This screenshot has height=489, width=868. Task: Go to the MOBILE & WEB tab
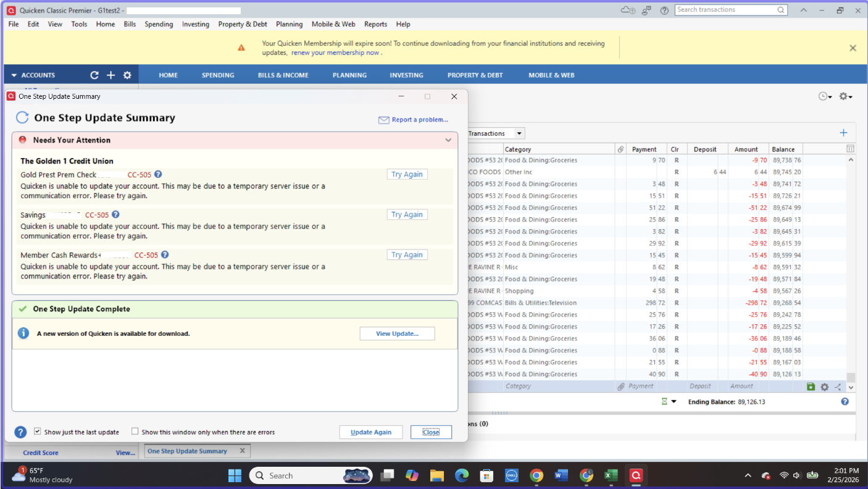click(x=551, y=75)
